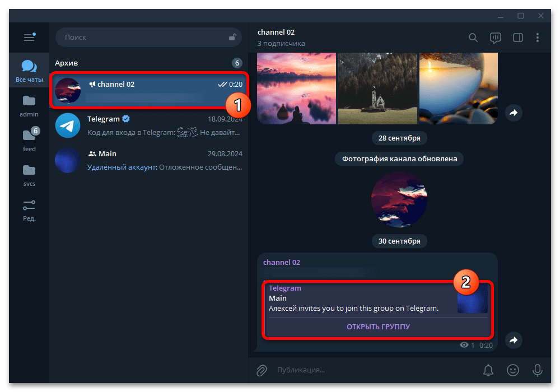Click the 28 сентября date badge

pyautogui.click(x=399, y=138)
